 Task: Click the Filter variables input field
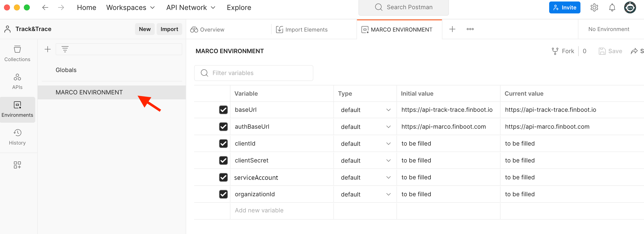click(253, 73)
